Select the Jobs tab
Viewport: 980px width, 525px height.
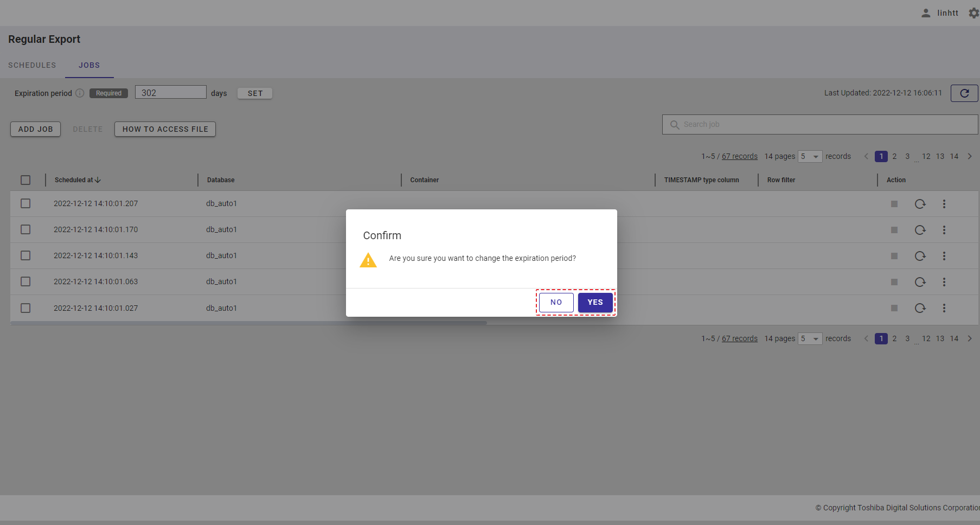[89, 65]
